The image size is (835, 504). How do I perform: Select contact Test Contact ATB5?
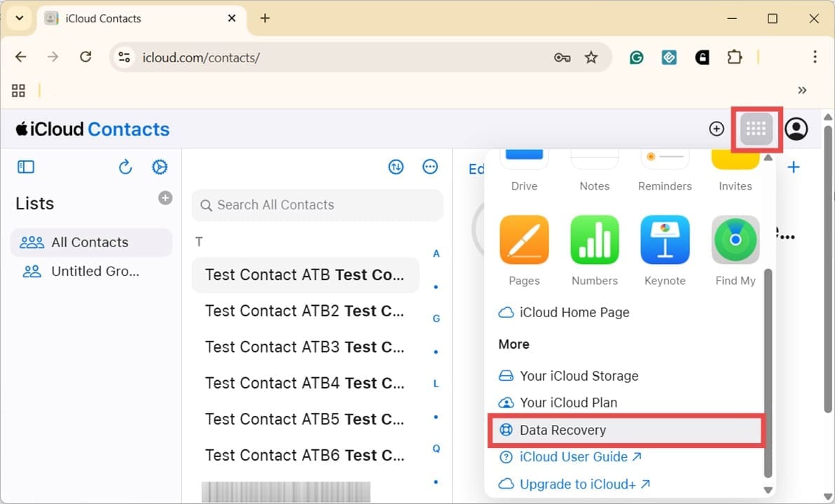pos(305,419)
